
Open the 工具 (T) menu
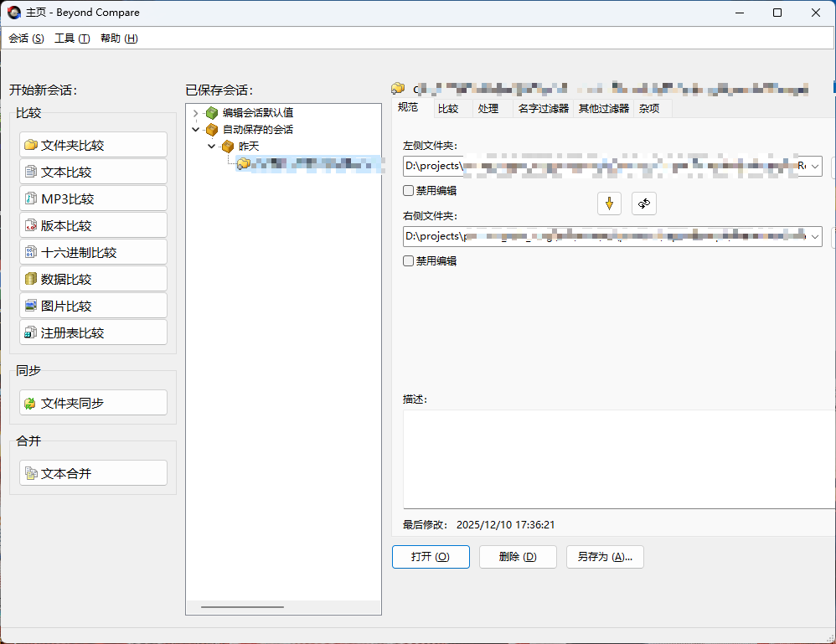(x=72, y=39)
